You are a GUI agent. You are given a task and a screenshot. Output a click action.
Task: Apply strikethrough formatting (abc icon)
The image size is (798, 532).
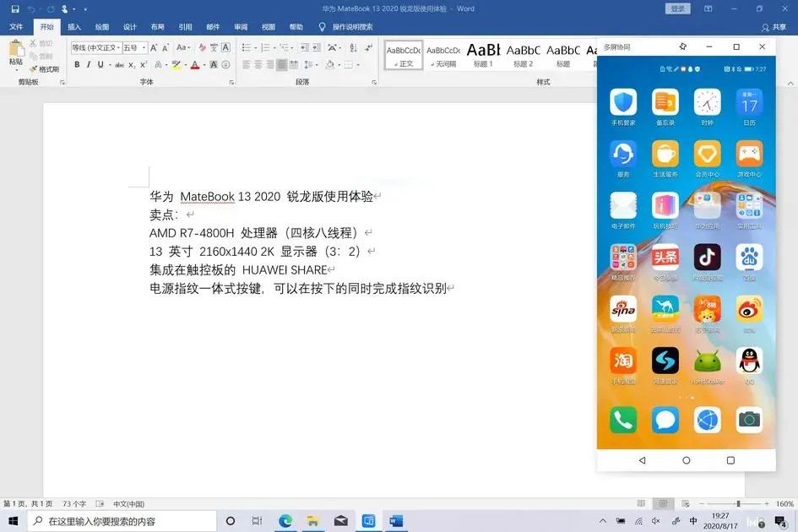tap(120, 65)
